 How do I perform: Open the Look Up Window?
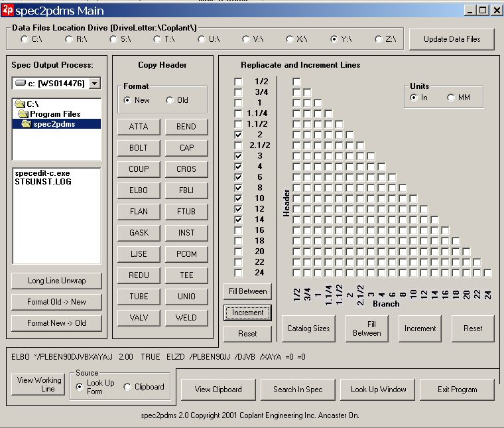point(378,390)
